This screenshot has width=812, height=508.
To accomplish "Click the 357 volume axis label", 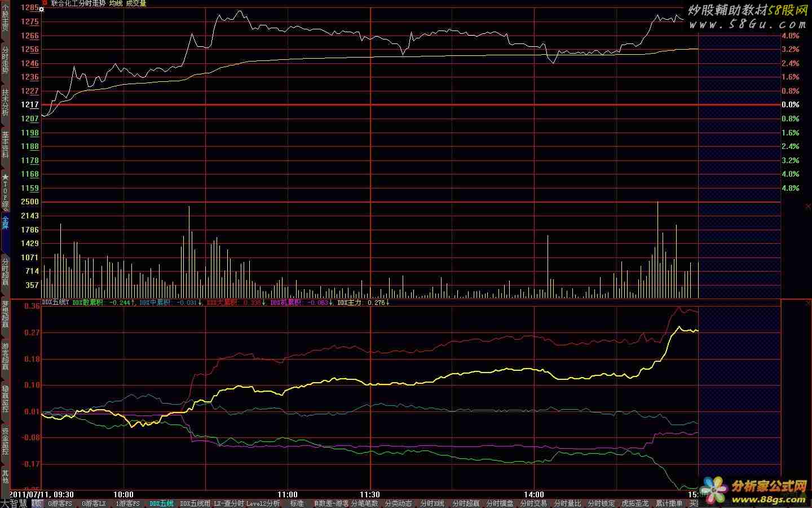I will pos(32,285).
